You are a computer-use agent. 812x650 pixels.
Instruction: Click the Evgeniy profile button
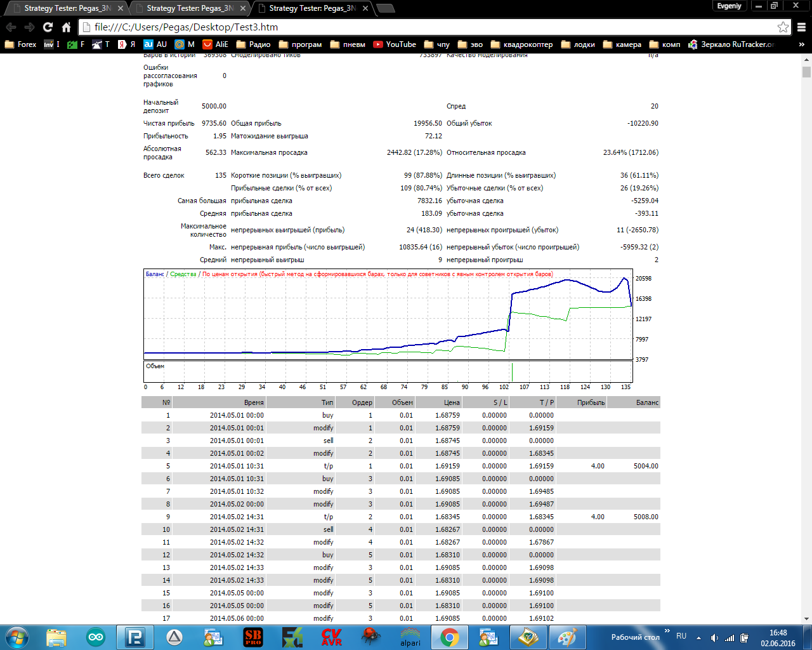pyautogui.click(x=729, y=6)
